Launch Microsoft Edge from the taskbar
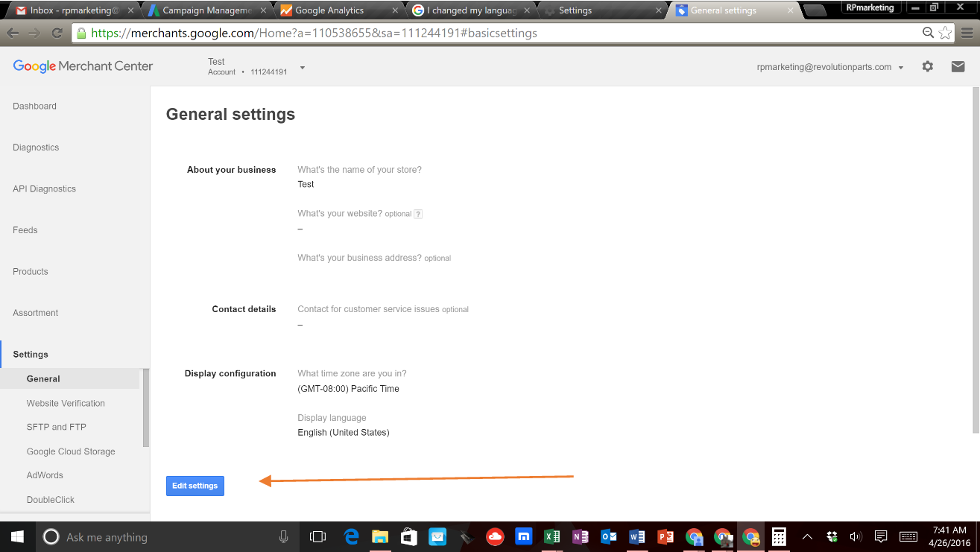This screenshot has height=552, width=980. click(351, 536)
